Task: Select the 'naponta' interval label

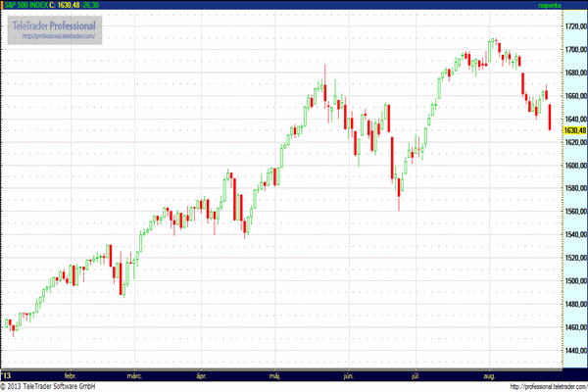Action: (x=553, y=5)
